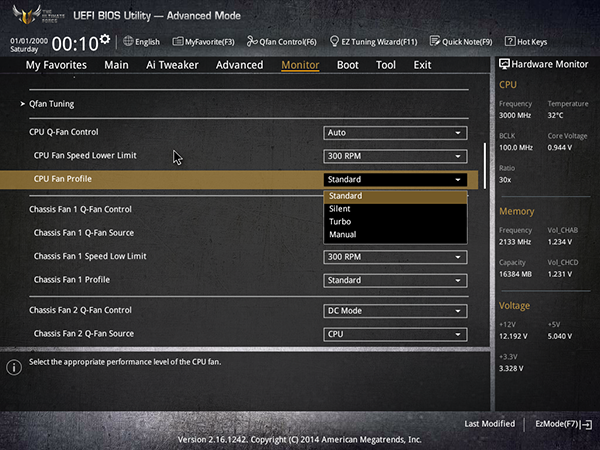This screenshot has height=450, width=600.
Task: Open Chassis Fan 1 Speed Low Limit dropdown
Action: tap(395, 257)
